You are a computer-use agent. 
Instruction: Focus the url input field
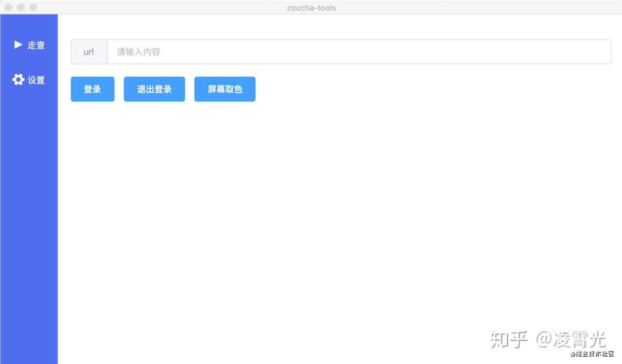pos(359,52)
